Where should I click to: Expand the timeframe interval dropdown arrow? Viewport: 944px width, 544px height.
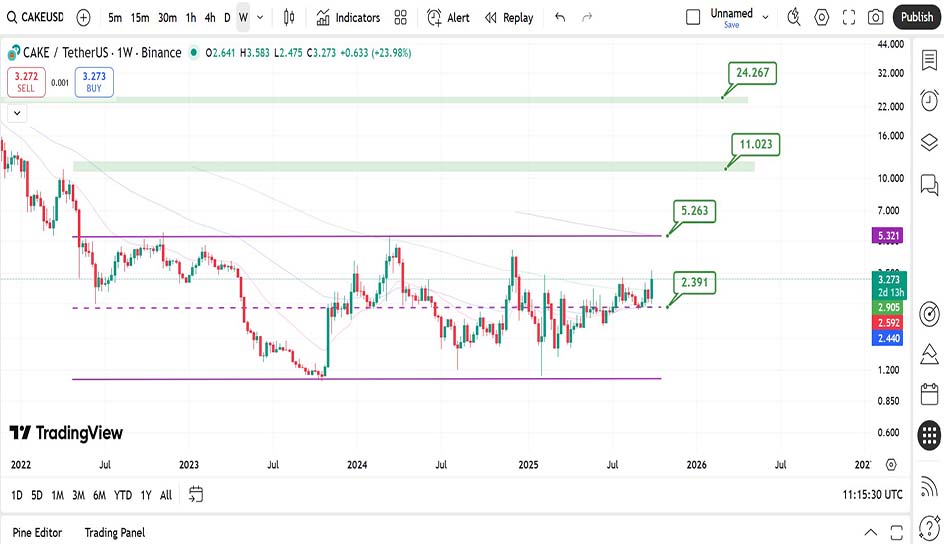tap(261, 17)
